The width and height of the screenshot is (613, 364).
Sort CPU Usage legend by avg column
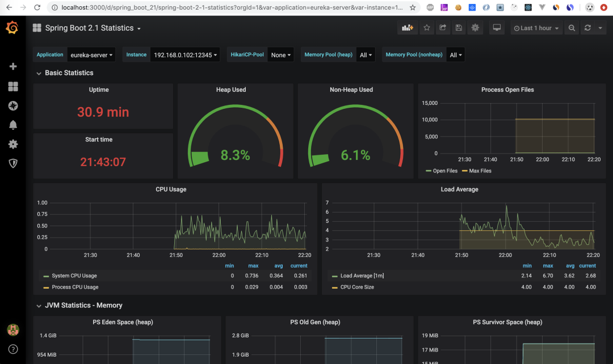pos(278,265)
